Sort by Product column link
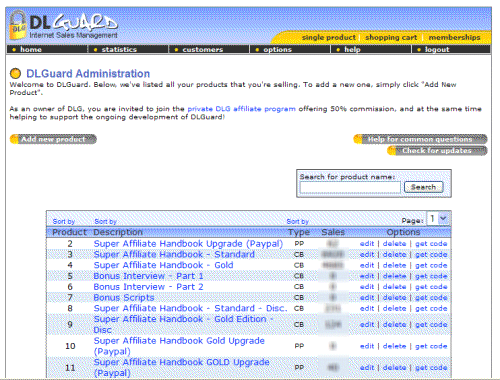The width and height of the screenshot is (500, 380). (x=64, y=222)
